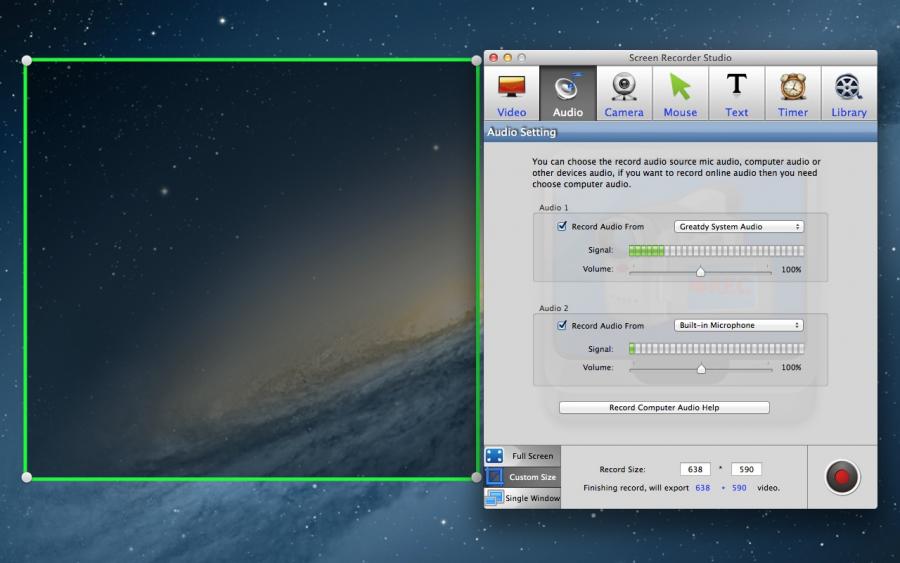This screenshot has height=563, width=900.
Task: Click the blue export width value 638
Action: 703,488
